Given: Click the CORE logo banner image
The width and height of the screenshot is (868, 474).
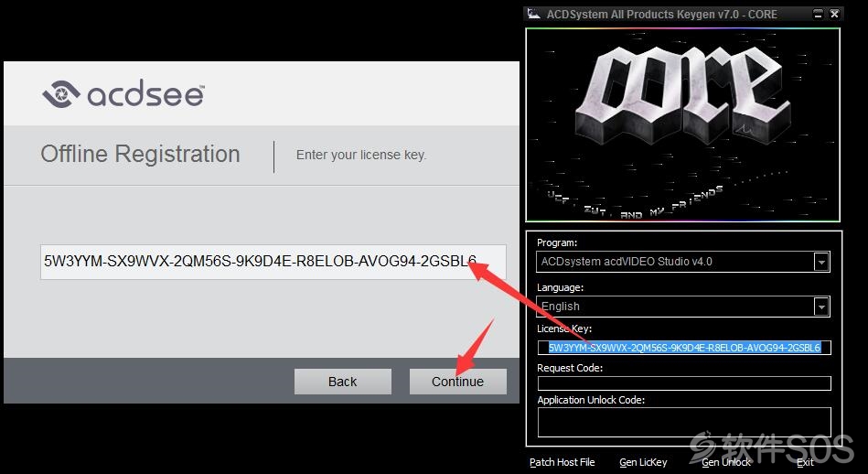Looking at the screenshot, I should tap(682, 124).
